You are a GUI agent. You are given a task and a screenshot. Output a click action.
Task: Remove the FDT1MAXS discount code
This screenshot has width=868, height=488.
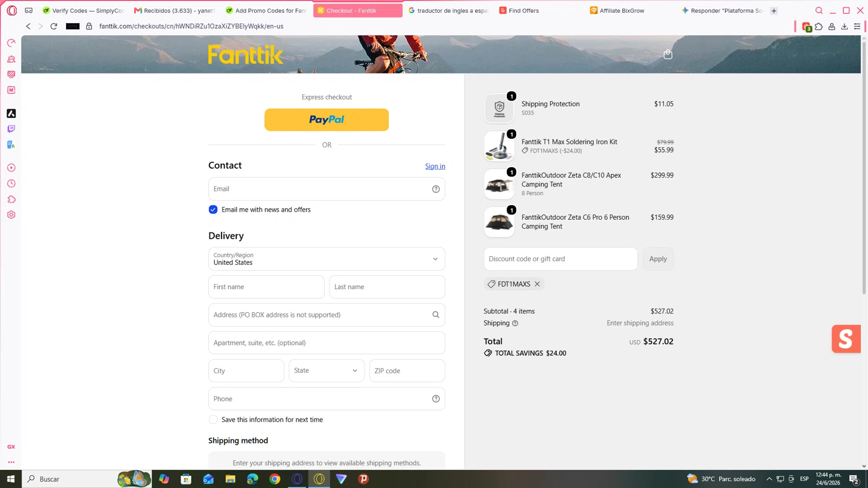click(x=537, y=284)
